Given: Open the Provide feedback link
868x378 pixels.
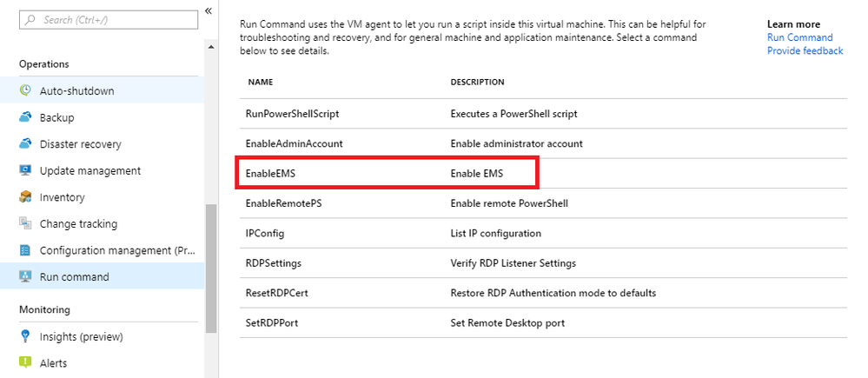Looking at the screenshot, I should (805, 50).
